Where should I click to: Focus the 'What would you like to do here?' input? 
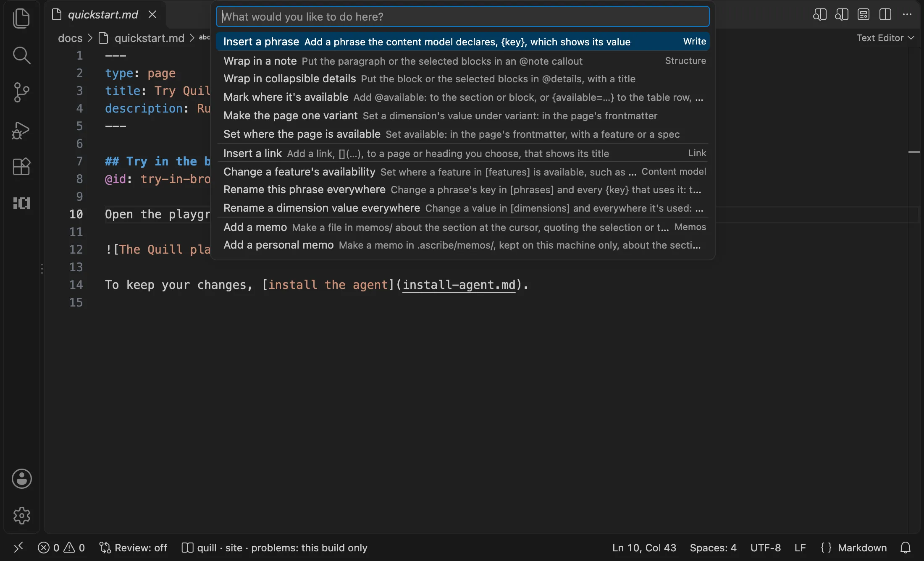coord(463,16)
